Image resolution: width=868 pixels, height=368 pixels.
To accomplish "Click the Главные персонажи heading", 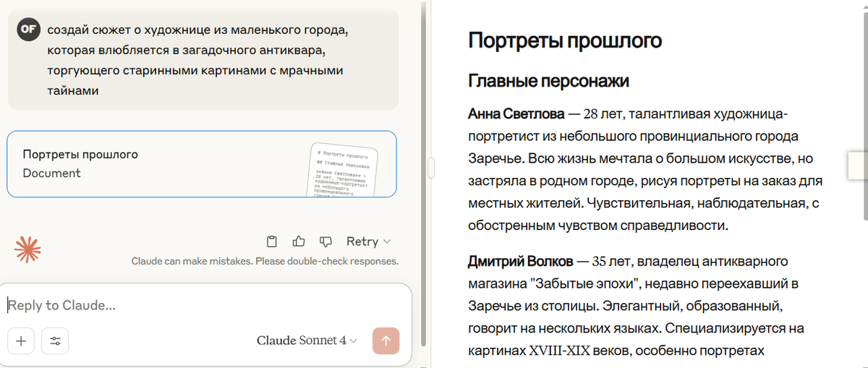I will 548,81.
